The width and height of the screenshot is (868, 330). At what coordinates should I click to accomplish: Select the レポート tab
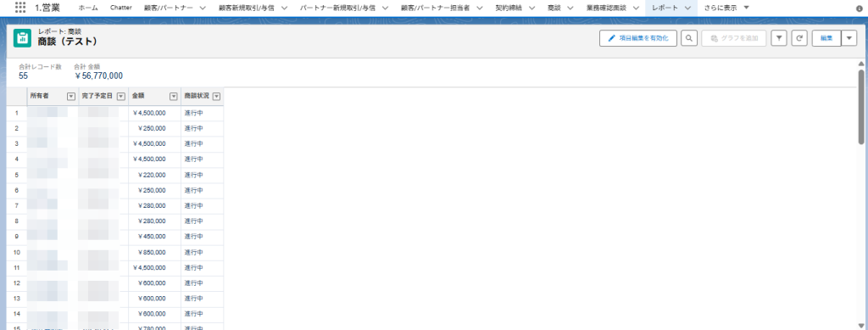click(665, 8)
